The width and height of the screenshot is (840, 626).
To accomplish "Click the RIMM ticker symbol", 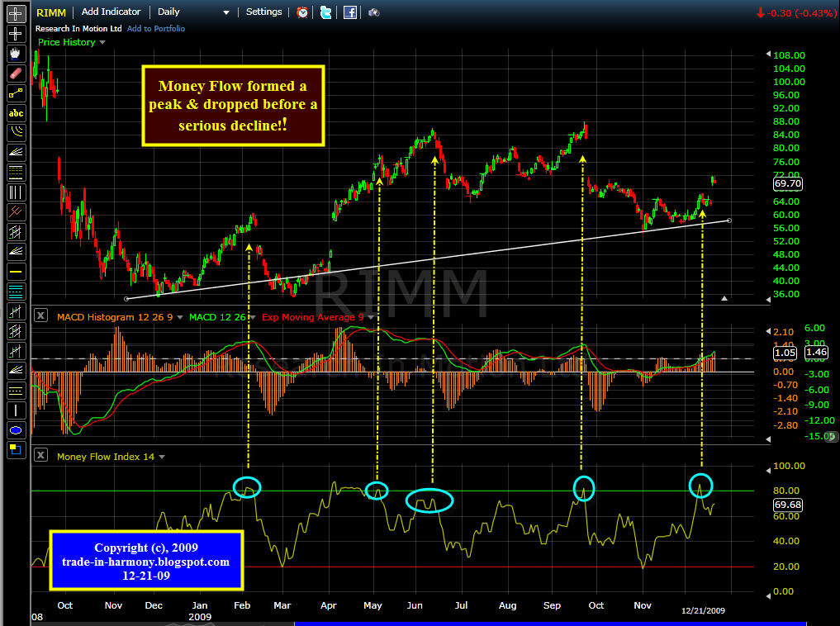I will click(51, 12).
